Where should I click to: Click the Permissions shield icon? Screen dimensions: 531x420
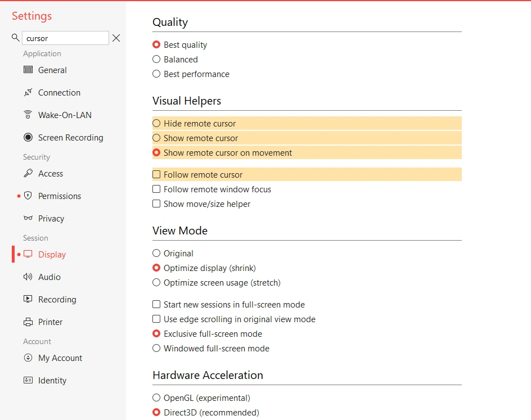click(x=28, y=196)
